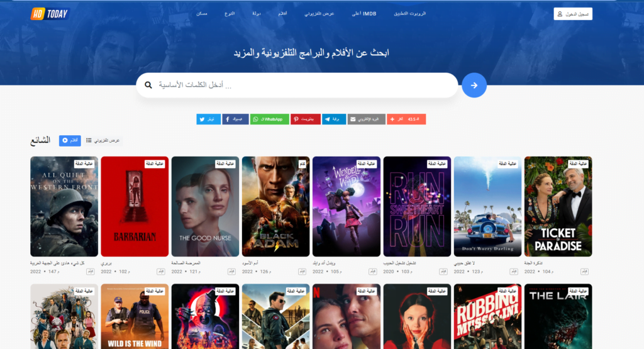
Task: Submit search with the blue arrow button
Action: tap(474, 85)
